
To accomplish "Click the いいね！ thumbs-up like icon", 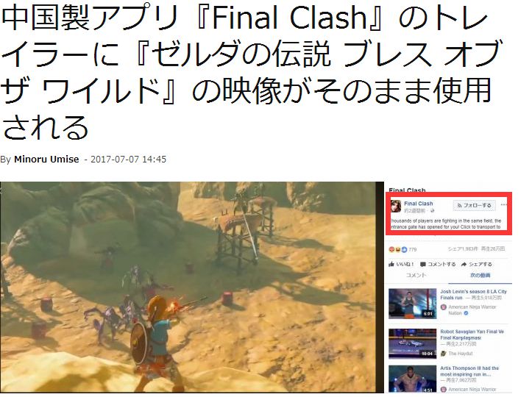I will coord(391,264).
